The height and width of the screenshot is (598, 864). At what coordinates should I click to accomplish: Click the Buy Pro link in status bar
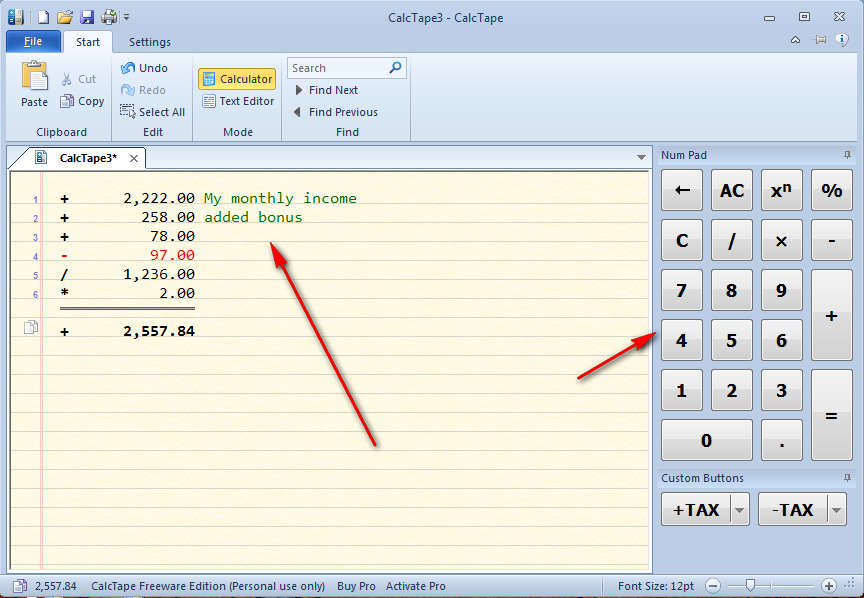(356, 586)
